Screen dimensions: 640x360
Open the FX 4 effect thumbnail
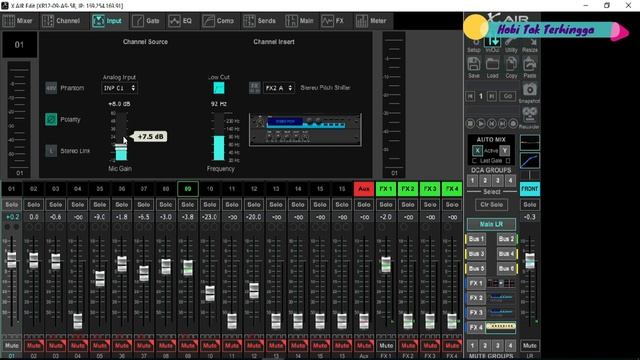pyautogui.click(x=500, y=327)
